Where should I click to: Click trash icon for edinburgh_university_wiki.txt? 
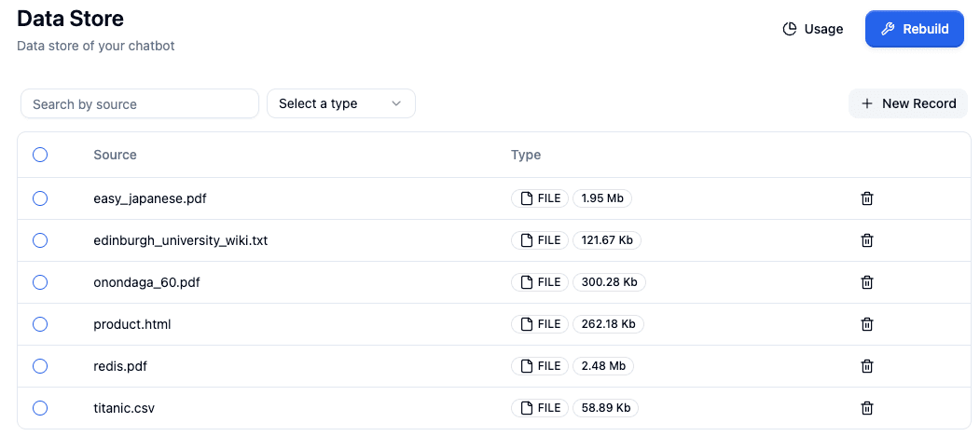866,240
